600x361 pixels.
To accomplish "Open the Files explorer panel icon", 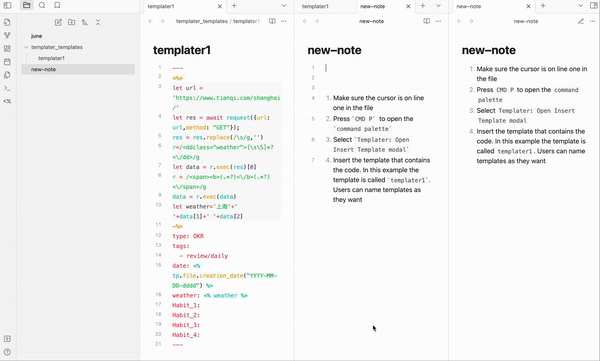I will tap(26, 5).
